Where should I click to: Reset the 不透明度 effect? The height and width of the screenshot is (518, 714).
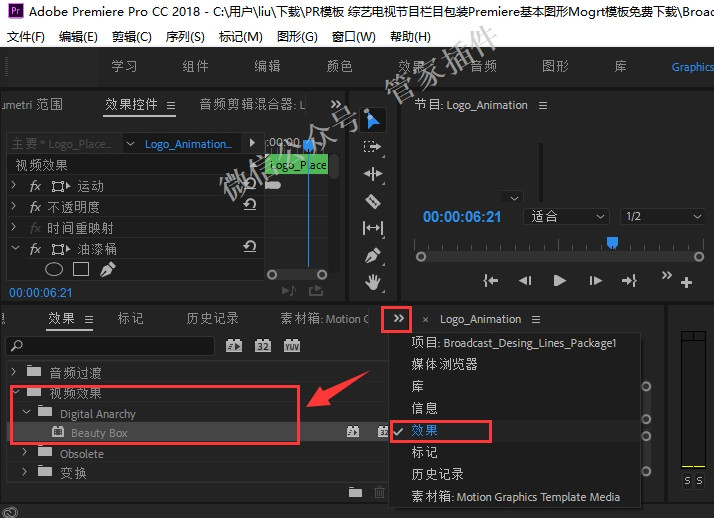(250, 205)
